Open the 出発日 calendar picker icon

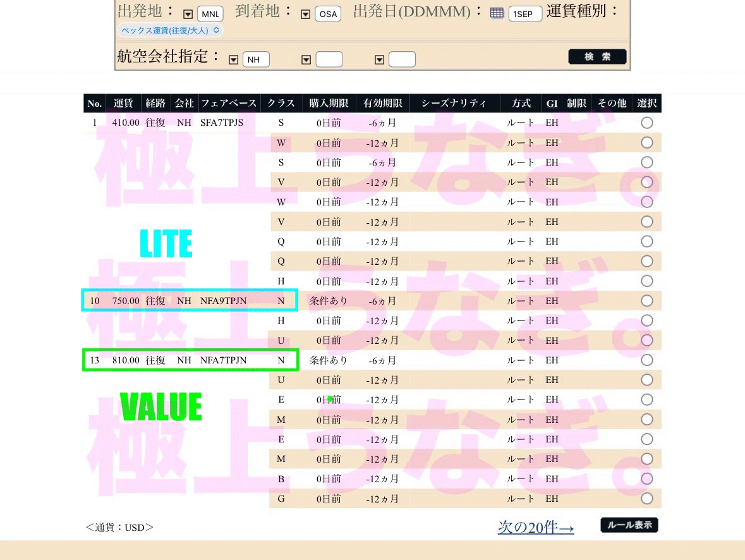pos(497,13)
